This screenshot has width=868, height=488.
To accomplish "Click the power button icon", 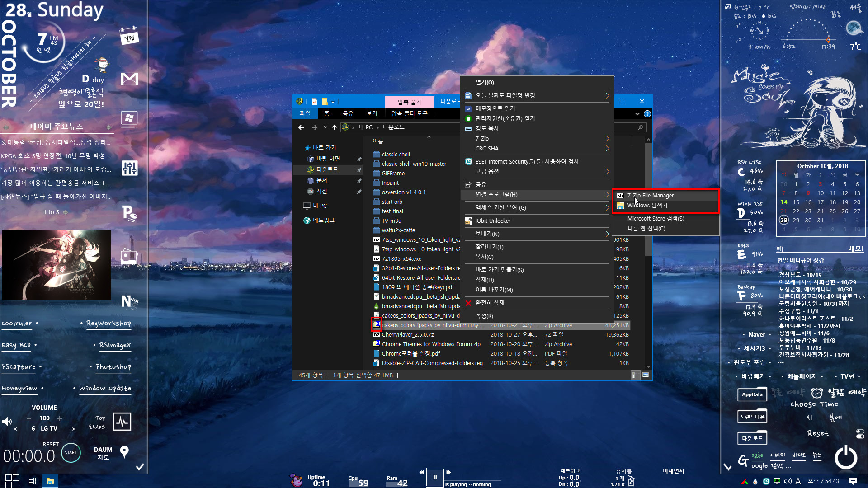I will tap(845, 457).
